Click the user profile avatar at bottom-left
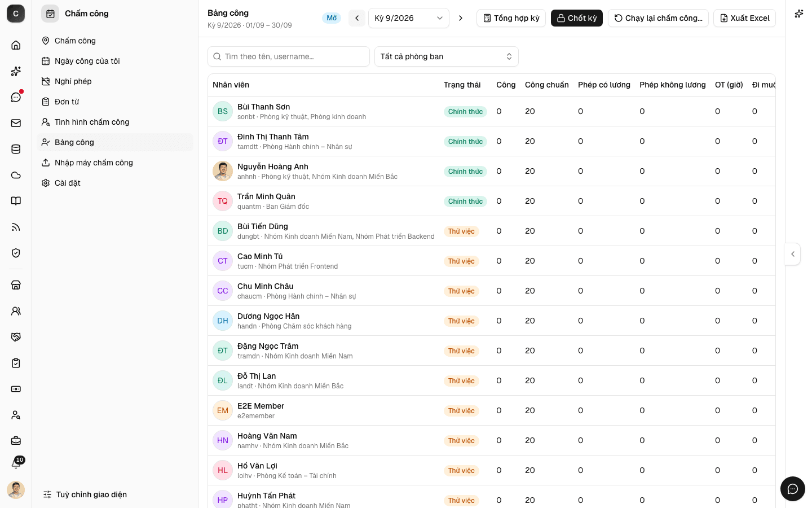Screen dimensions: 812x508 [16, 490]
